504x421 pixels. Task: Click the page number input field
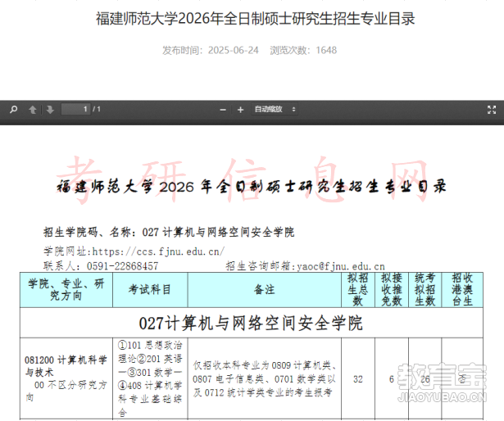coord(76,109)
